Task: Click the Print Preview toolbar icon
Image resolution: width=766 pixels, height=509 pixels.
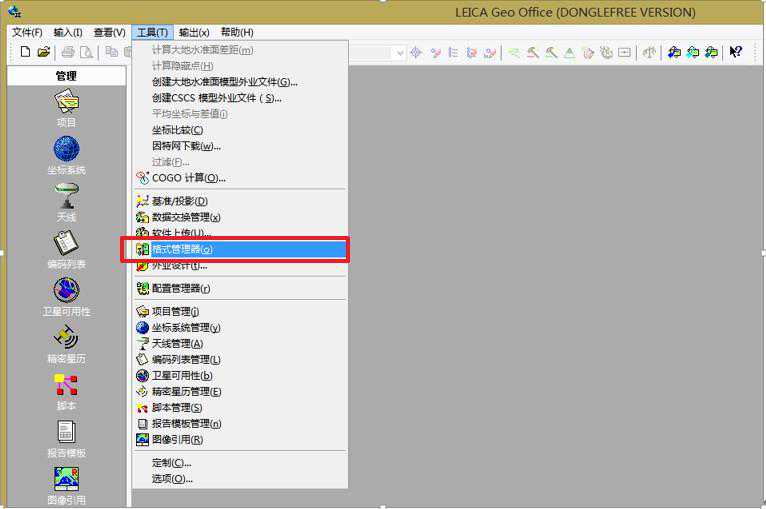Action: [86, 52]
